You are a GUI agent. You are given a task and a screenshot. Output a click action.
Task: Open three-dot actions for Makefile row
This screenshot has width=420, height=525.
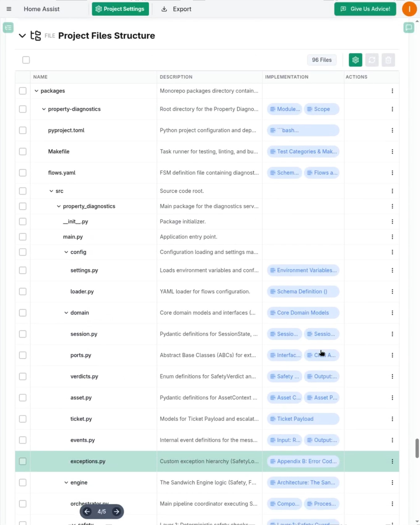[392, 151]
